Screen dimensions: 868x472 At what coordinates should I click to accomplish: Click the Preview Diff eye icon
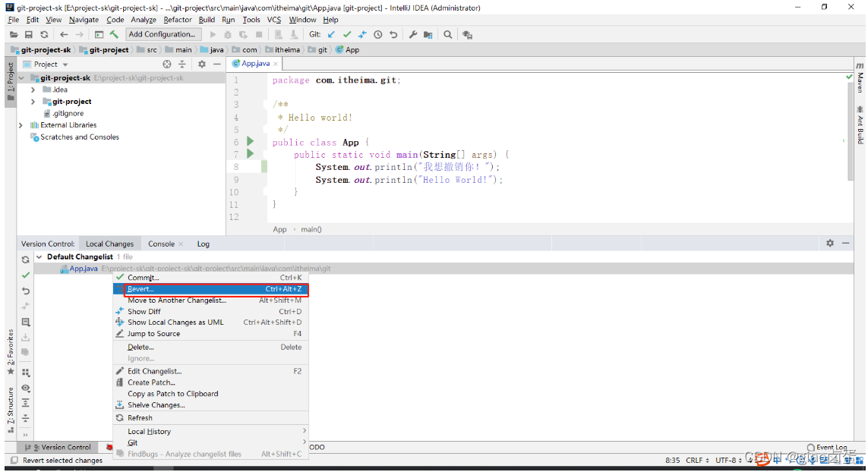26,388
